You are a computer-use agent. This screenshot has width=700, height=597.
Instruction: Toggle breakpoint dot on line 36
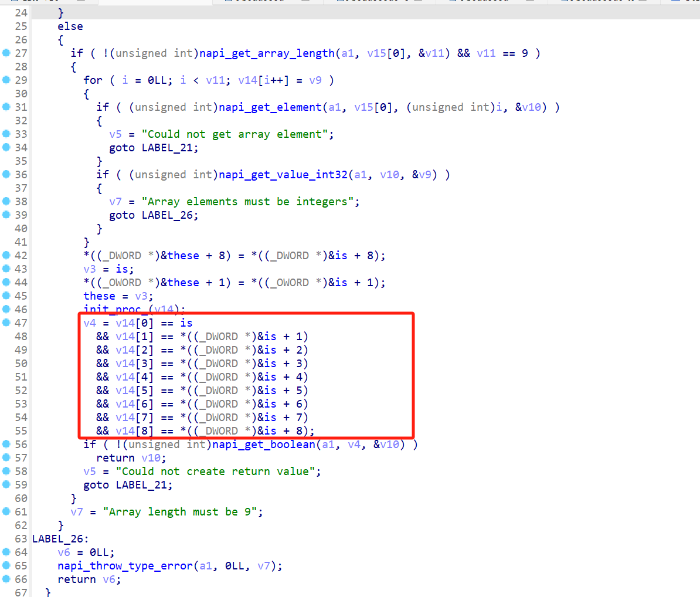pyautogui.click(x=6, y=174)
